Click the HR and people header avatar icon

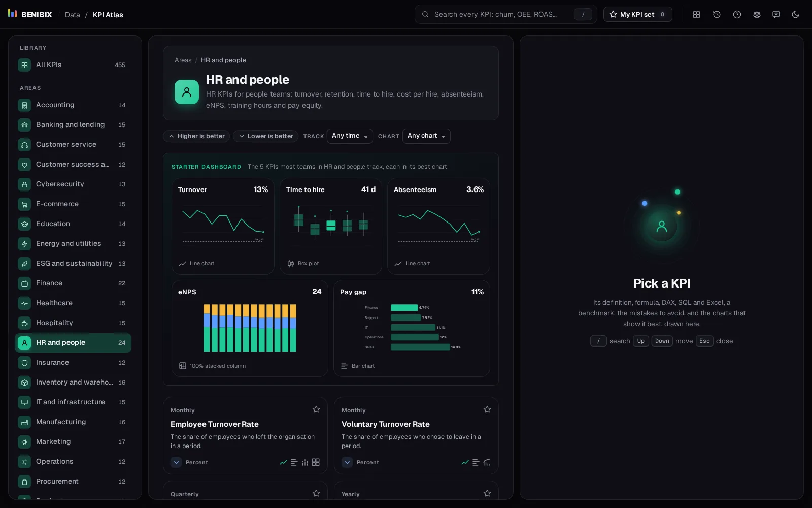187,92
